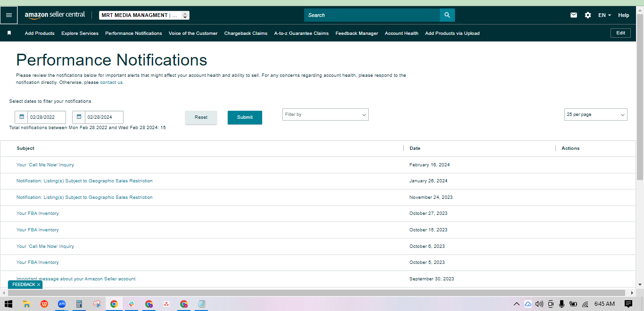Open February 16 'Call Me Now' Inquiry
This screenshot has width=644, height=311.
pyautogui.click(x=45, y=165)
